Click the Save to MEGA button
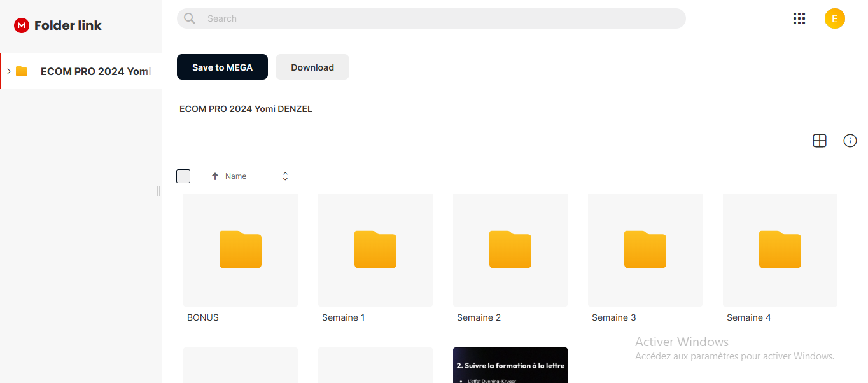 pos(222,67)
